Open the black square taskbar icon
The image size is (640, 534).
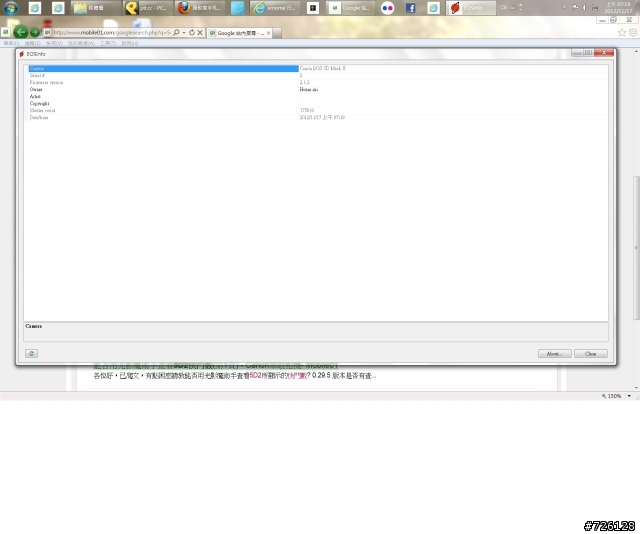pos(313,8)
